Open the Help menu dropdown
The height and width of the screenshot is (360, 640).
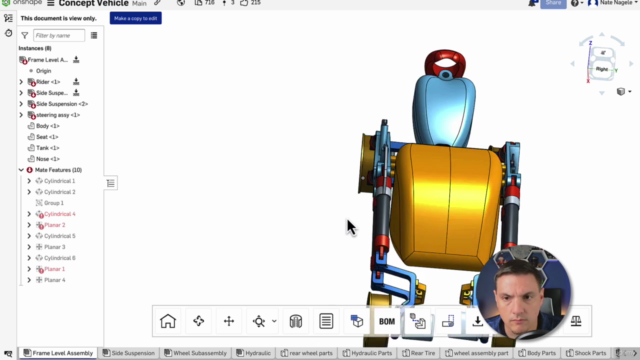577,3
